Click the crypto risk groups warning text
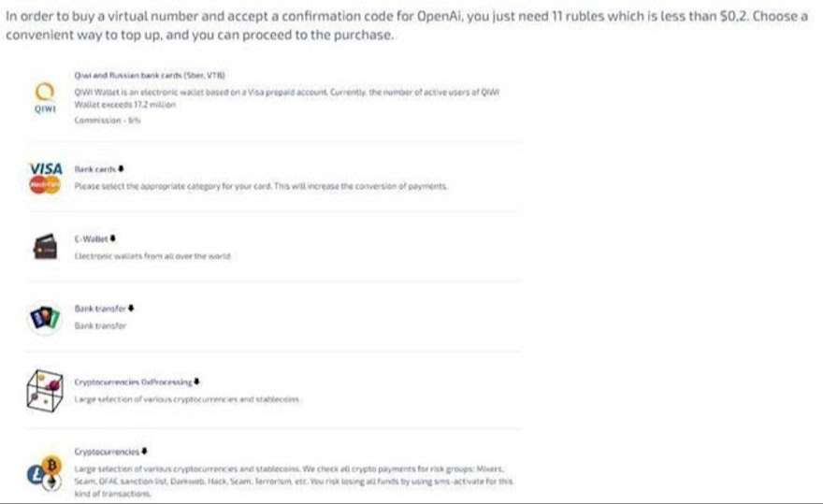Viewport: 823px width, 504px height. click(x=294, y=481)
